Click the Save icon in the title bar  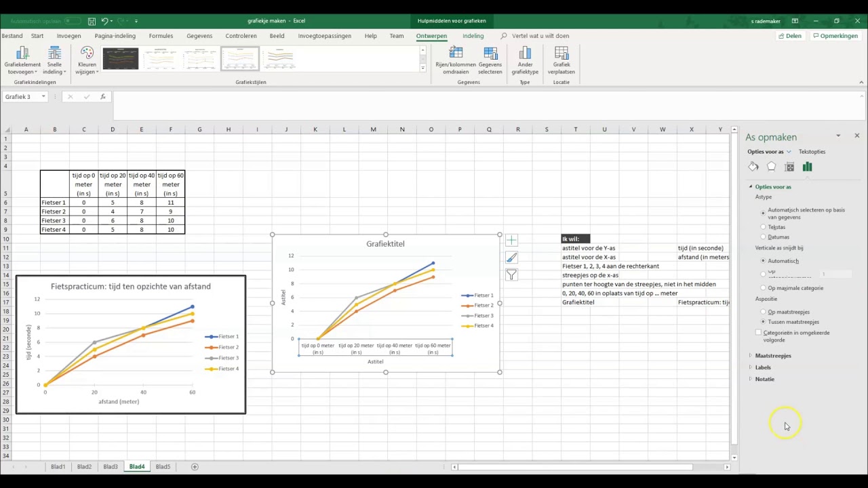pos(92,21)
